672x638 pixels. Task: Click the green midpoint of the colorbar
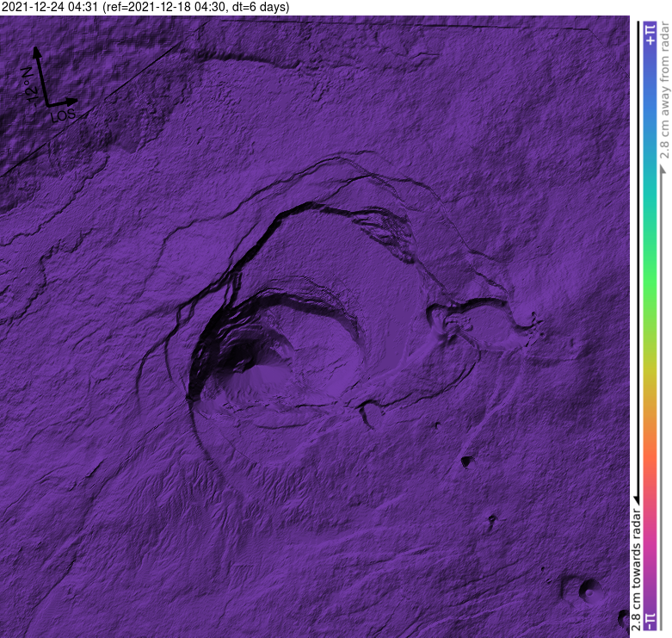tap(650, 283)
